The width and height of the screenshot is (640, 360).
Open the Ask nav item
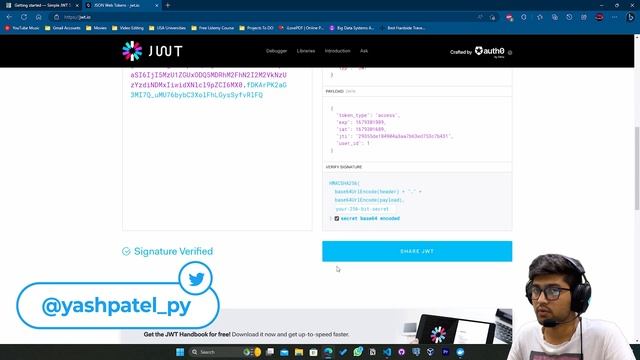point(364,51)
